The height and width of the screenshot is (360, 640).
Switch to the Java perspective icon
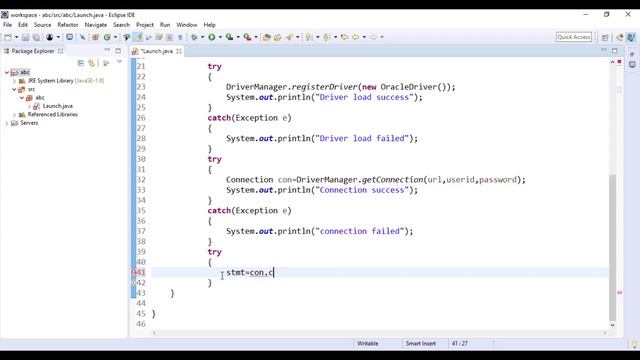pyautogui.click(x=631, y=37)
